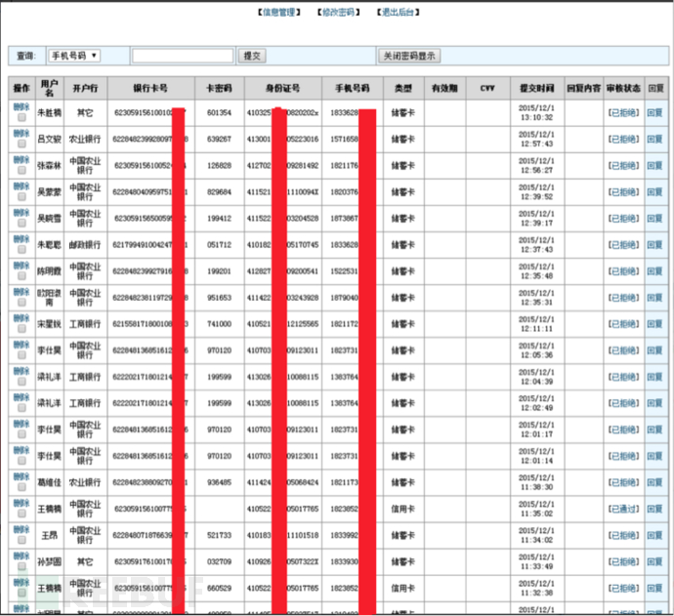The height and width of the screenshot is (616, 674).
Task: Open the 修改密码 menu link
Action: click(339, 13)
